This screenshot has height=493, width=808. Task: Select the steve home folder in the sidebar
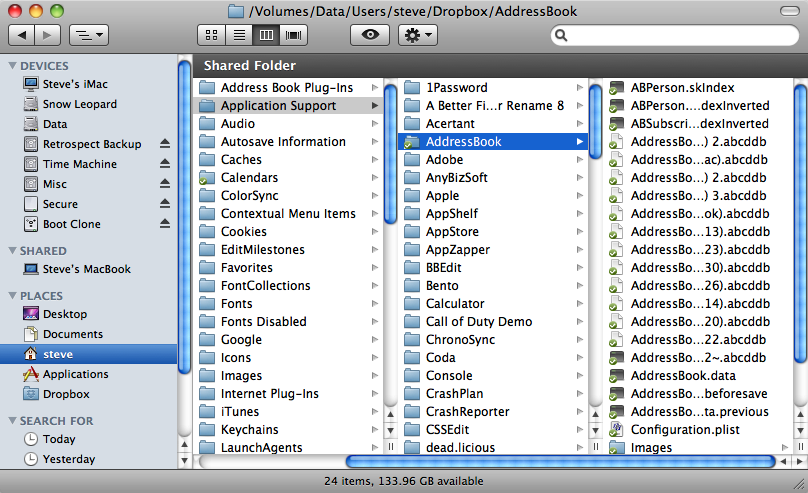[x=89, y=354]
